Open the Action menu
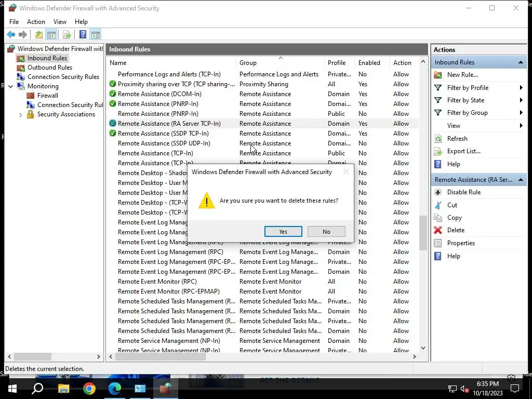 tap(36, 22)
